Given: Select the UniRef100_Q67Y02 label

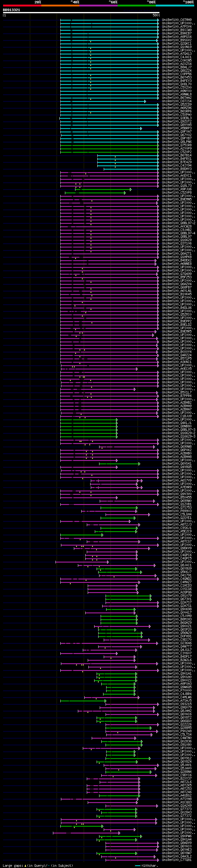Looking at the screenshot, I should (177, 135).
